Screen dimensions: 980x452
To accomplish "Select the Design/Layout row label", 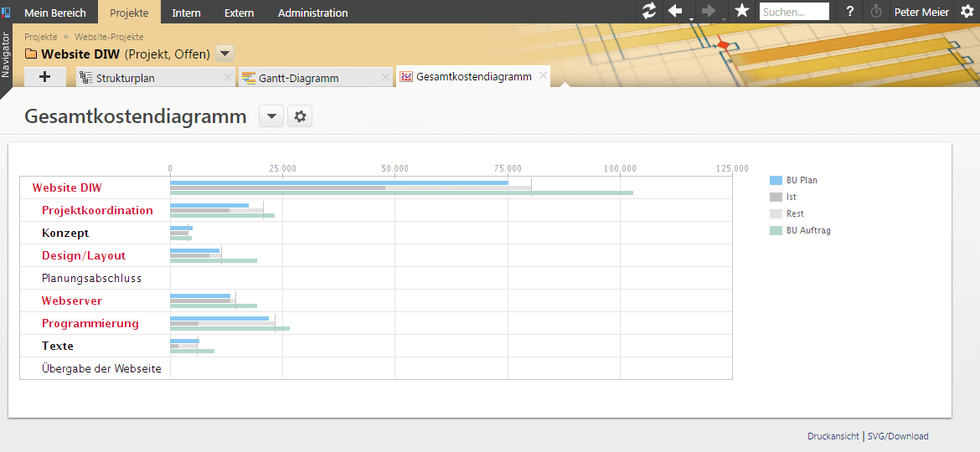I will [84, 255].
